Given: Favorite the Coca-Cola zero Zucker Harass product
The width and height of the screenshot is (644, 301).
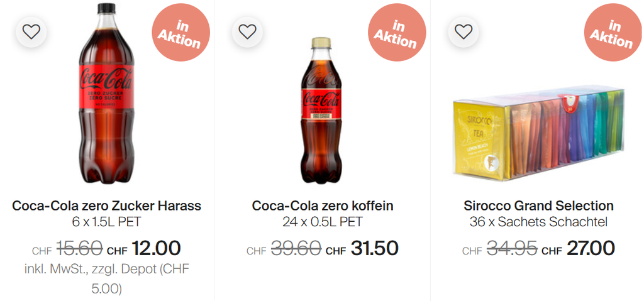Looking at the screenshot, I should (31, 31).
